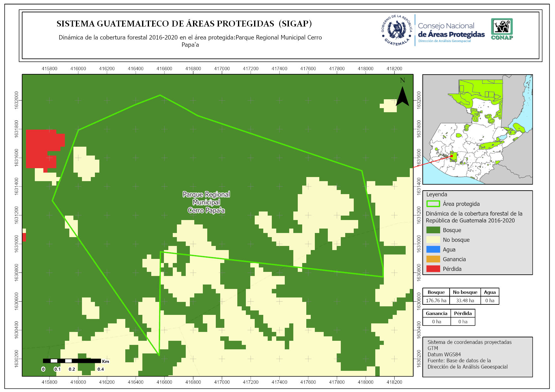Select the No bosque 33.48 ha value
Viewport: 555px width, 392px height.
(465, 301)
